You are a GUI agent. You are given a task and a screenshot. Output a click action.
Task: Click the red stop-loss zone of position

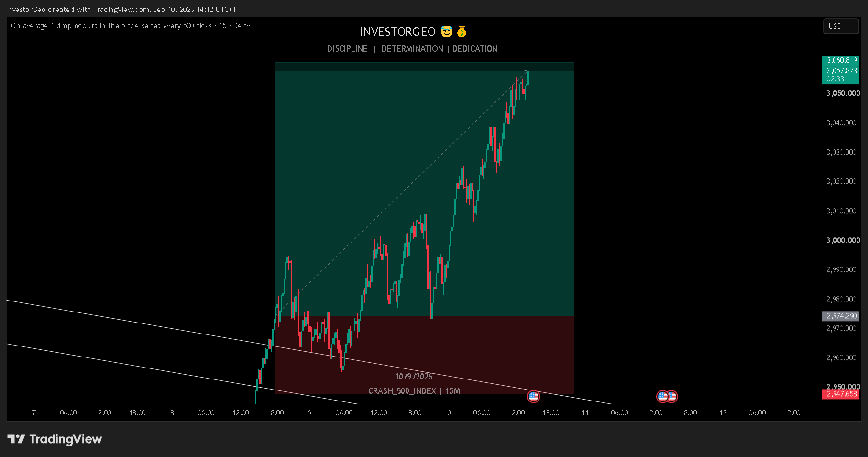tap(425, 355)
